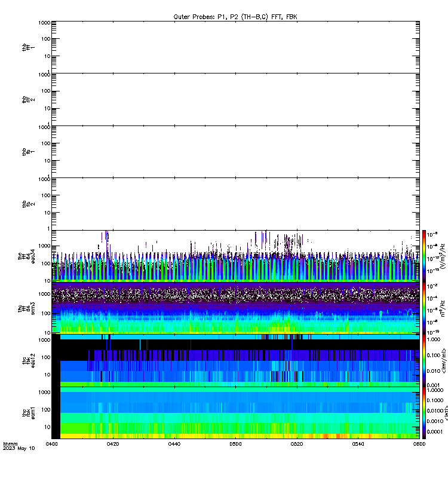Click the "0.010" tick on the mV/m color bar
Viewport: 448px width, 478px height.
click(x=434, y=371)
